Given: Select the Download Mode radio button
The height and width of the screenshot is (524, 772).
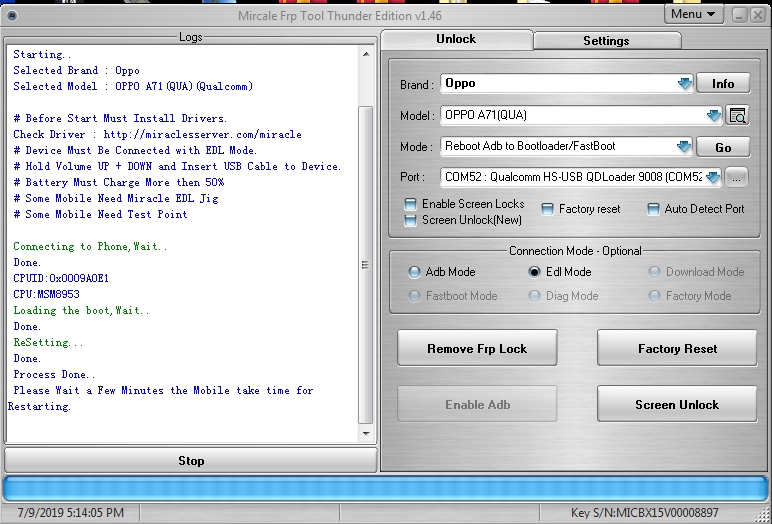Looking at the screenshot, I should click(654, 272).
